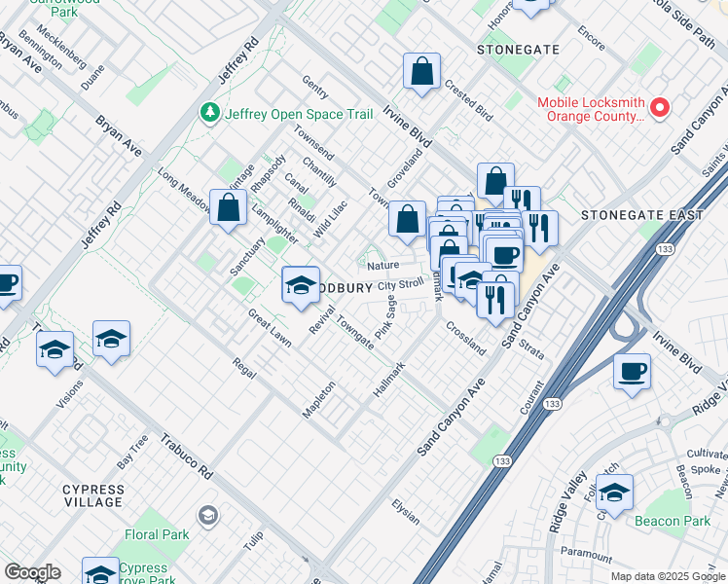Viewport: 728px width, 584px height.
Task: Open the Jeffrey Open Space Trail tree icon
Action: click(x=210, y=113)
